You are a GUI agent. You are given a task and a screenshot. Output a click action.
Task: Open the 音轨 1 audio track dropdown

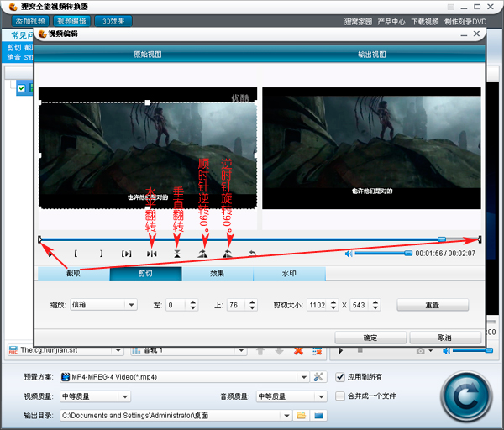(x=189, y=350)
